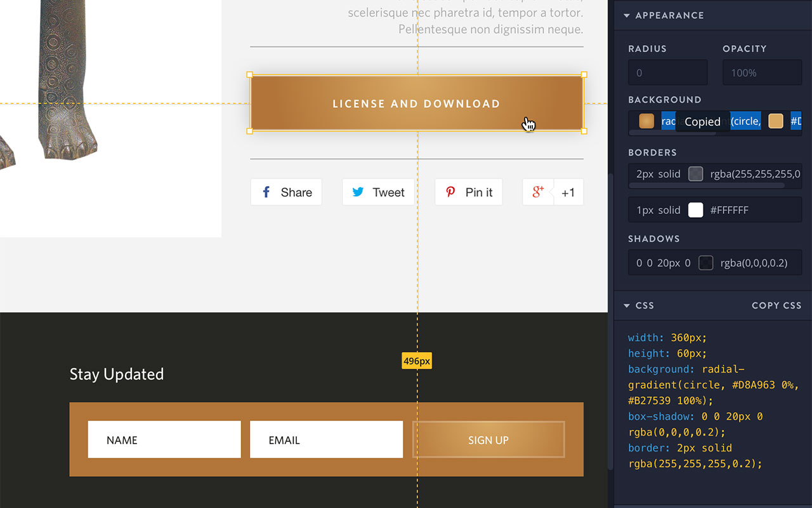Click the Sign Up button

[x=488, y=440]
